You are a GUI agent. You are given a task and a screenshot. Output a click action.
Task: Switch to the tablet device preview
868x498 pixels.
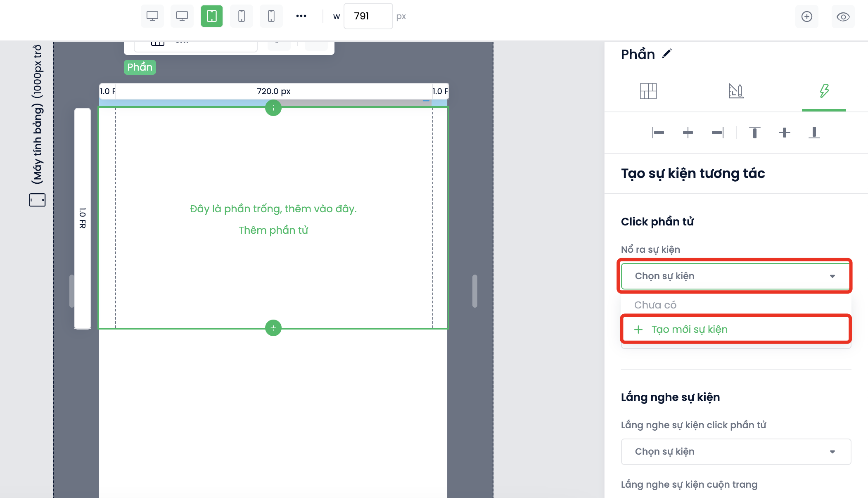(x=211, y=17)
